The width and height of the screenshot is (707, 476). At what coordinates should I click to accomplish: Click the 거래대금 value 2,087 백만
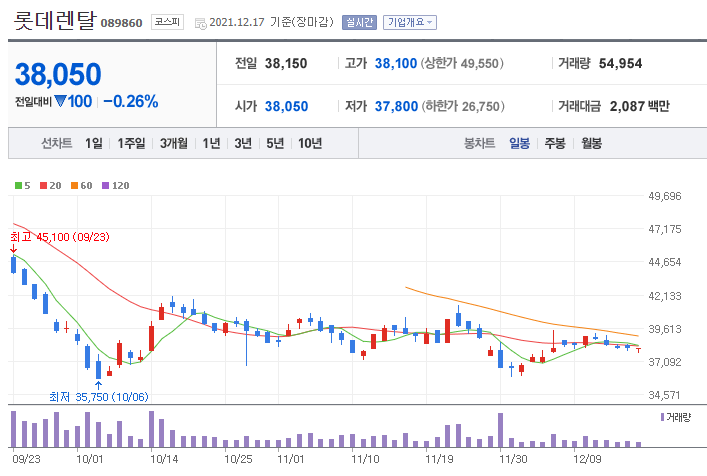coord(640,106)
